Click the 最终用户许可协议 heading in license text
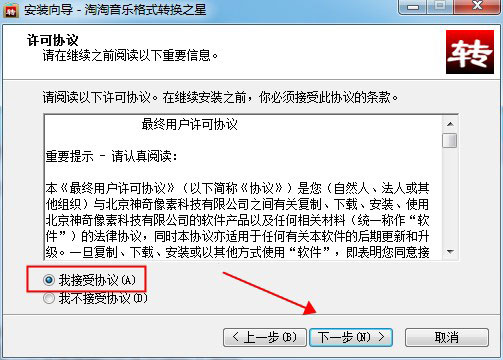 [189, 124]
